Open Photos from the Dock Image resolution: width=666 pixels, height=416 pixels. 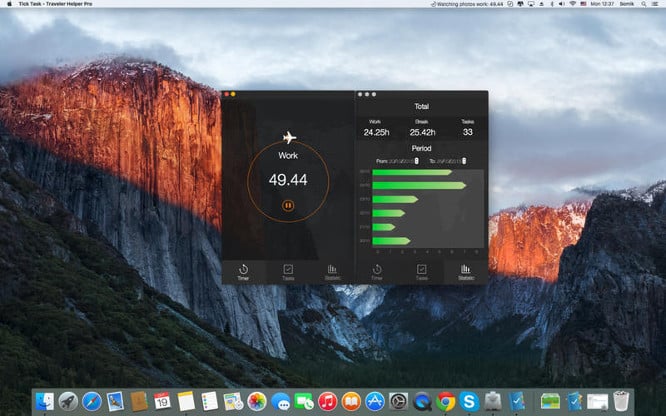257,401
